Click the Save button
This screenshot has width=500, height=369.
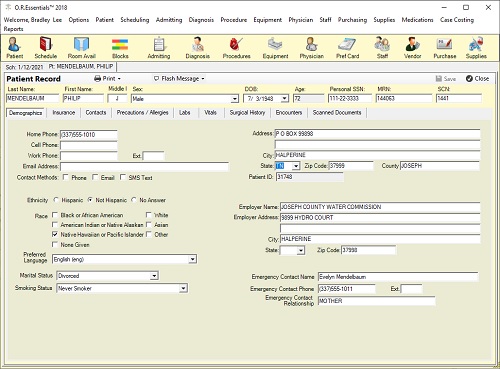point(446,79)
